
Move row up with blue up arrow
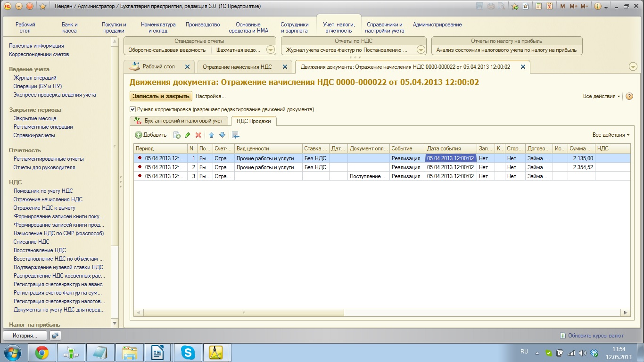211,135
